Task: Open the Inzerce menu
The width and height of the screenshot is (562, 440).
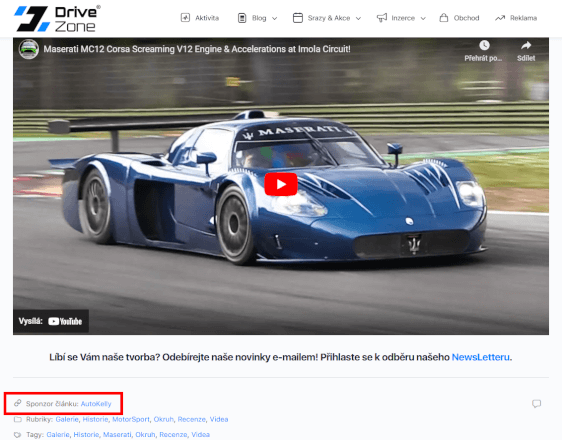Action: coord(403,18)
